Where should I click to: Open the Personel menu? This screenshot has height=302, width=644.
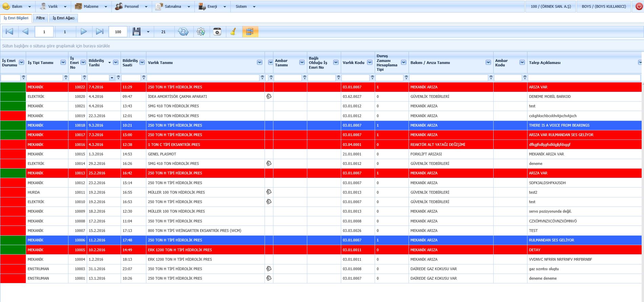(131, 6)
